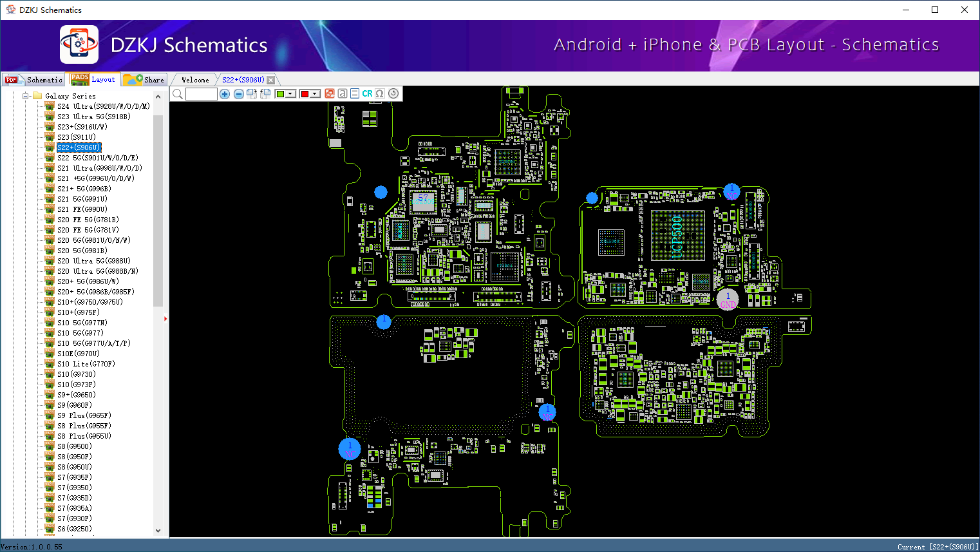Viewport: 980px width, 552px height.
Task: Select S10 Lite(G770F) in tree
Action: [x=86, y=364]
